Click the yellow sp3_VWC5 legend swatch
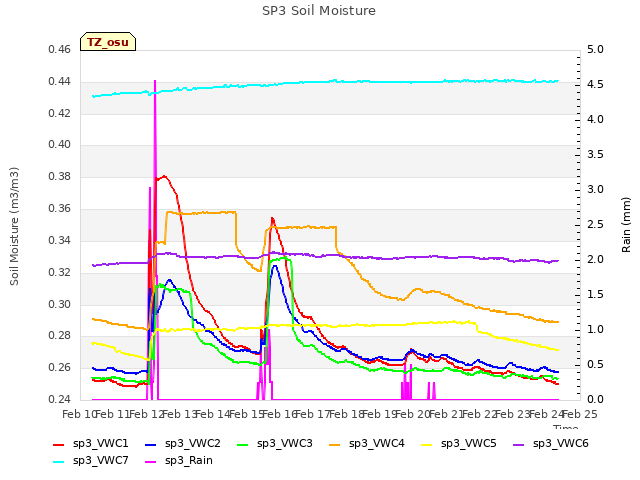Viewport: 640px width, 480px height. coord(427,444)
